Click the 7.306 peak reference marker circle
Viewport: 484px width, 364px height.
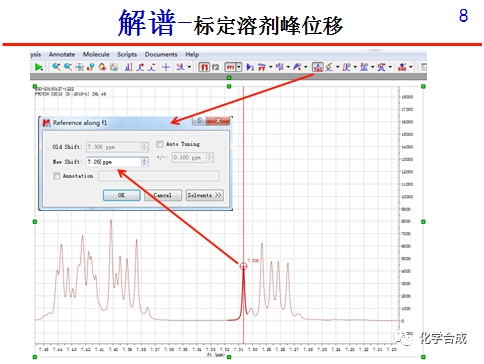coord(243,266)
